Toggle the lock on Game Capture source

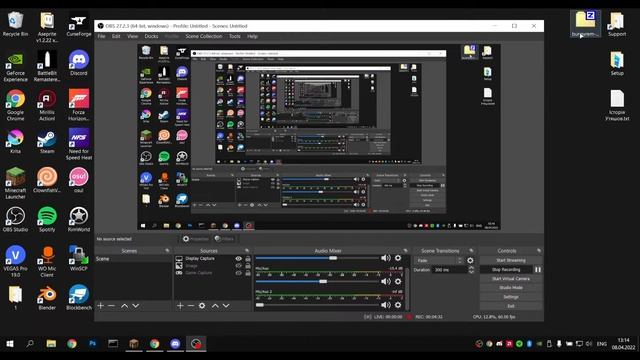(248, 273)
